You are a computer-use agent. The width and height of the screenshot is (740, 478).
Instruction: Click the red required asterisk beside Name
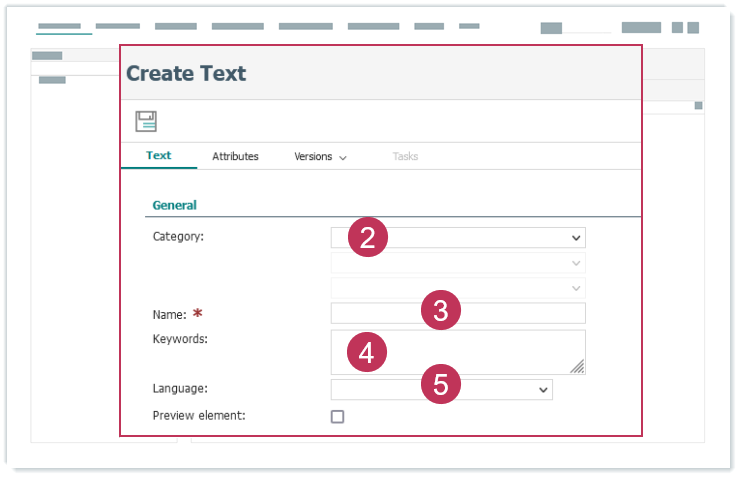[x=198, y=314]
